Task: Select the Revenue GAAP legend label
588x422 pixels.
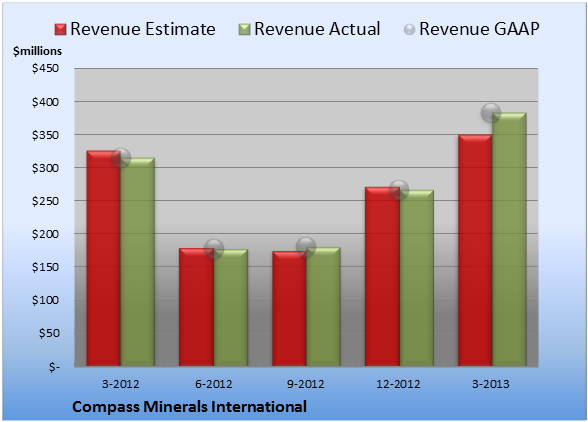Action: click(479, 29)
